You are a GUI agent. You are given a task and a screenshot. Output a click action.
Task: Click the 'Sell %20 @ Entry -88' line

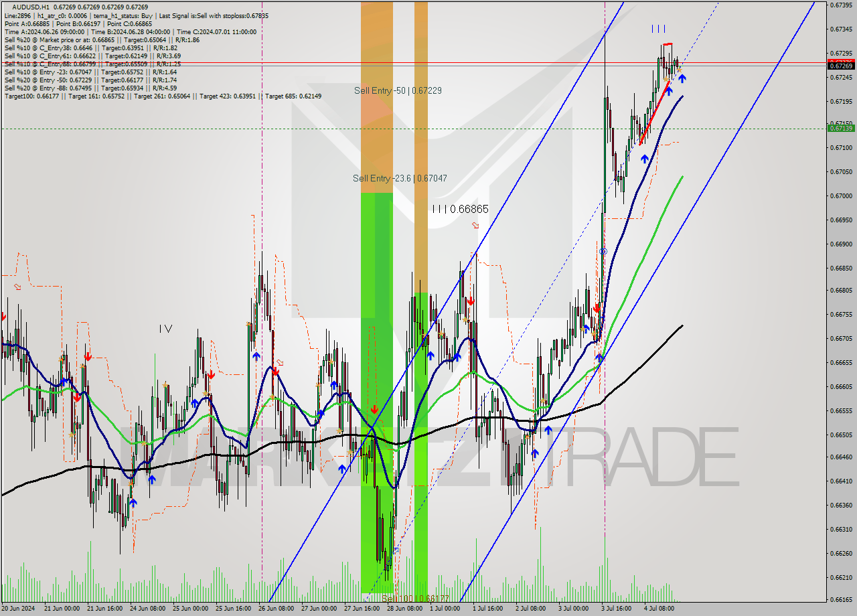coord(90,88)
